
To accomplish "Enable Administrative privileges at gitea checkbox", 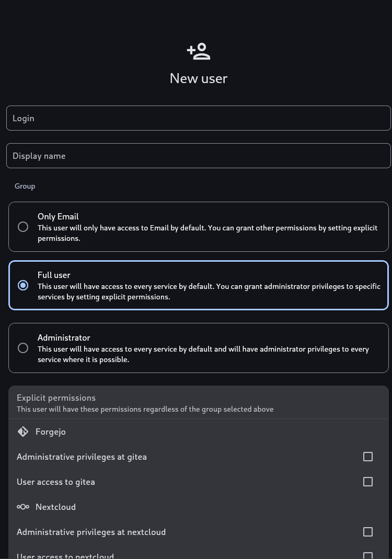I will pyautogui.click(x=368, y=457).
